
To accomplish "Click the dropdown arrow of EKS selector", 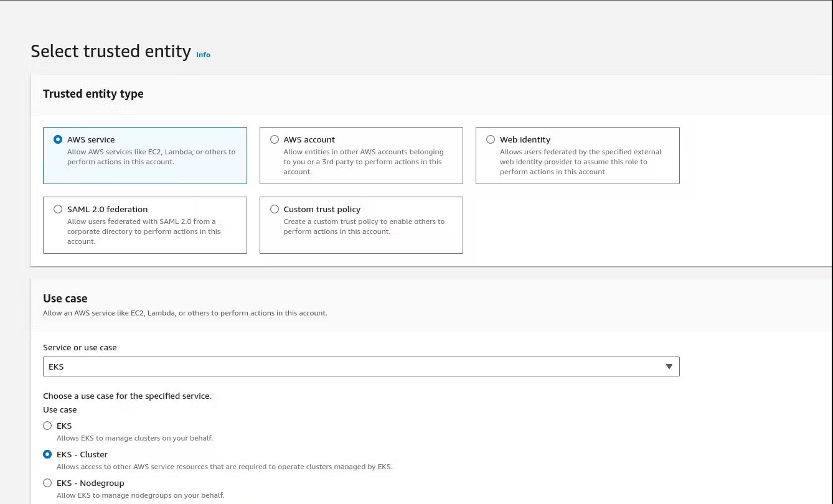I will [669, 366].
